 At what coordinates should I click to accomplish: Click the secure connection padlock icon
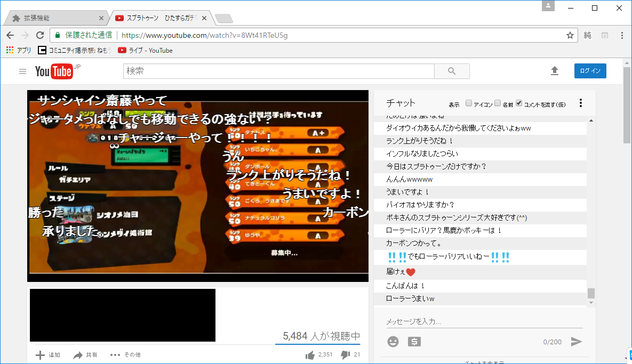[58, 35]
